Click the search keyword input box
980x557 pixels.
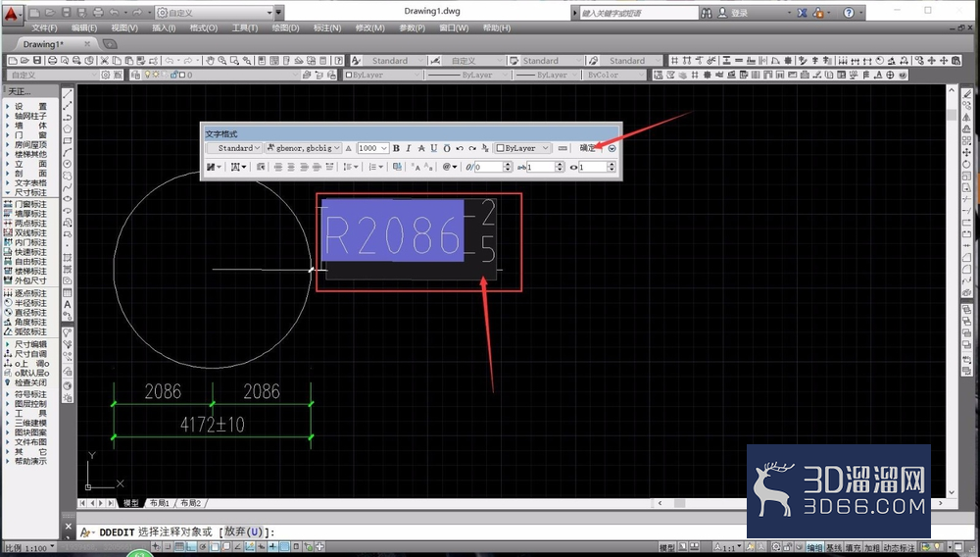[x=638, y=13]
